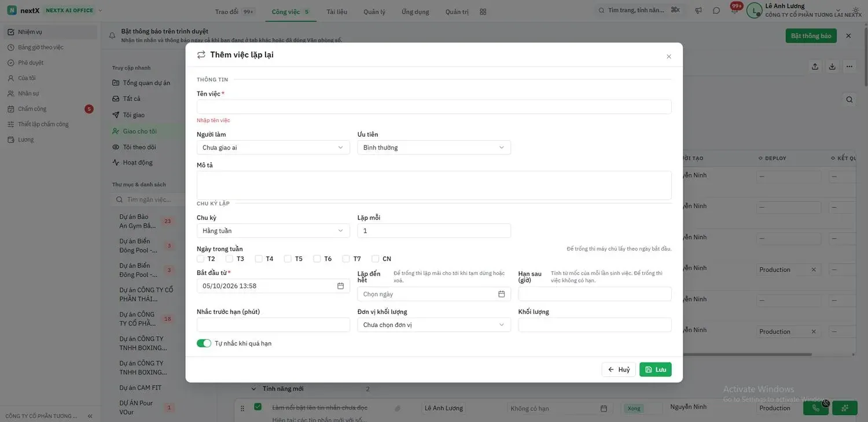Expand the Chu kỳ Hằng tuần dropdown
Image resolution: width=868 pixels, height=422 pixels.
pos(273,231)
